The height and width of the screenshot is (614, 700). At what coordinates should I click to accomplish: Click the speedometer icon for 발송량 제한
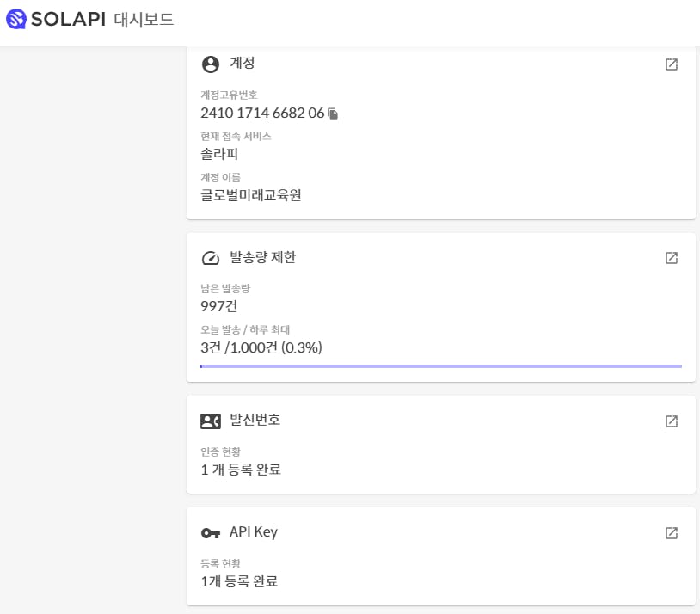pyautogui.click(x=211, y=258)
